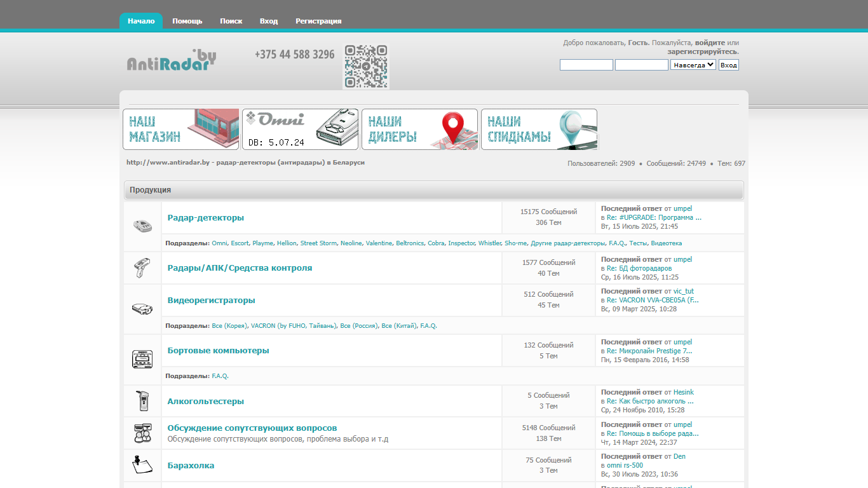The image size is (868, 488).
Task: Open the Видеотека subforum link
Action: click(667, 243)
